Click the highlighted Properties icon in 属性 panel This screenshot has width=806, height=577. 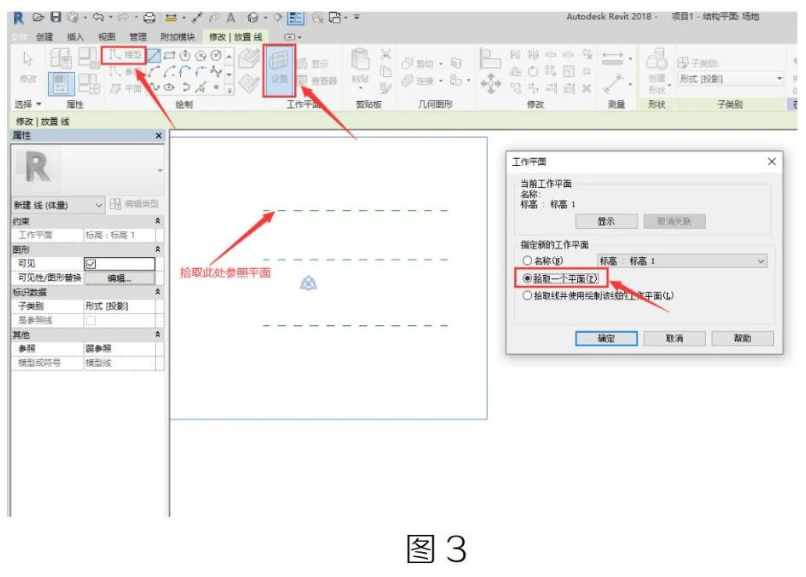[x=61, y=84]
